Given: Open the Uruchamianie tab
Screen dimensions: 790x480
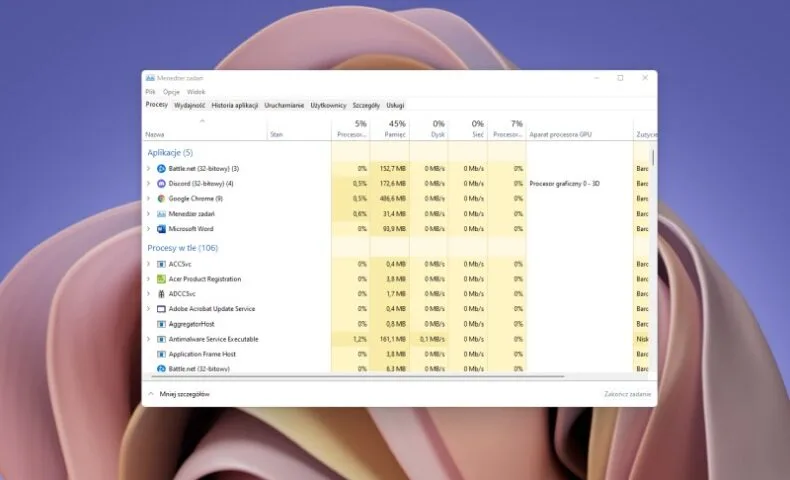Looking at the screenshot, I should point(284,106).
